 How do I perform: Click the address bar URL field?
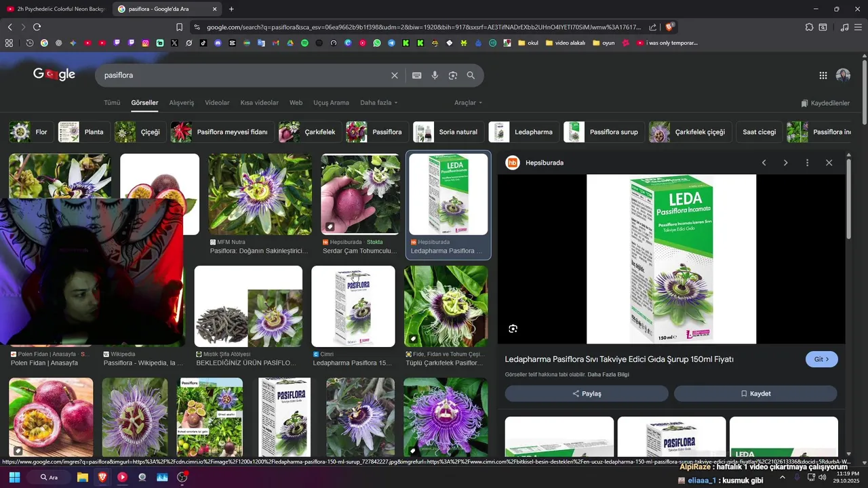click(x=423, y=27)
